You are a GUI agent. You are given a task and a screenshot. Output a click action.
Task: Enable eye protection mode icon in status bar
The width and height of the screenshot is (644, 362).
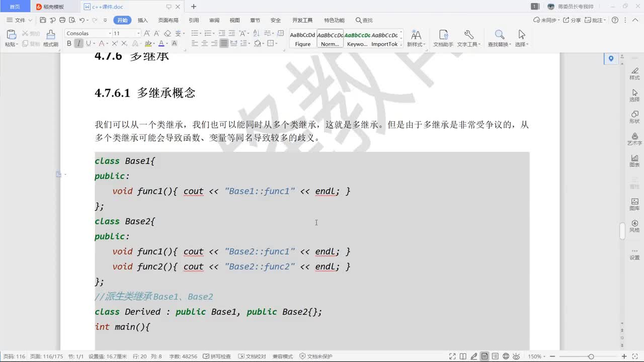click(x=516, y=356)
